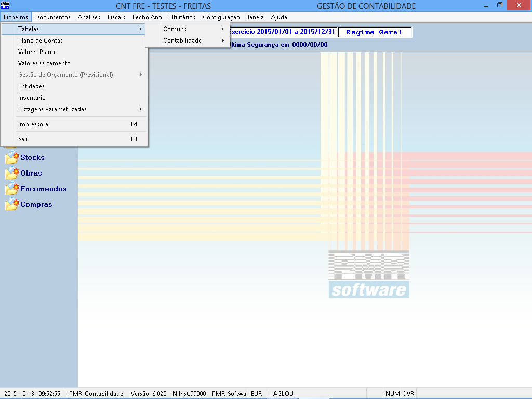Expand the Contabilidade submenu
Viewport: 532px width, 399px height.
(188, 41)
